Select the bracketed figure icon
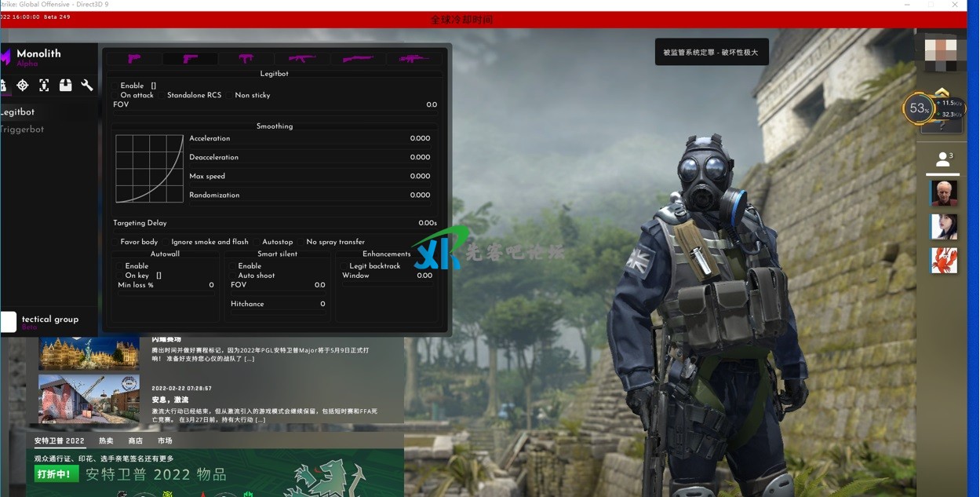 44,85
